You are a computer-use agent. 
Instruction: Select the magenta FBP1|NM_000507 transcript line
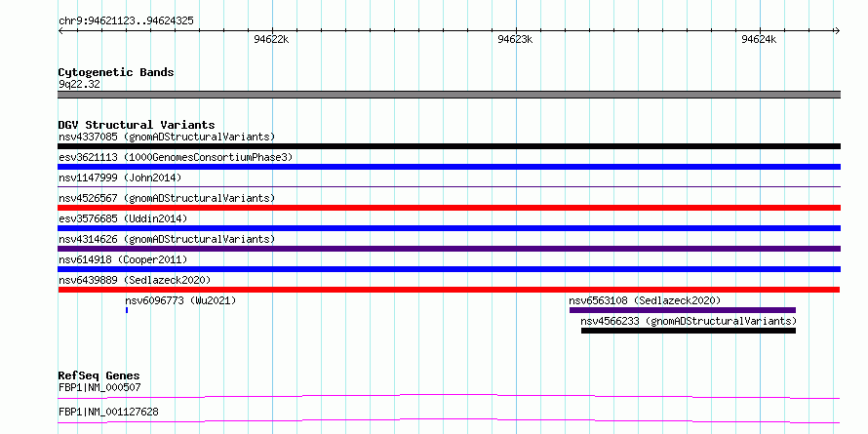(449, 396)
